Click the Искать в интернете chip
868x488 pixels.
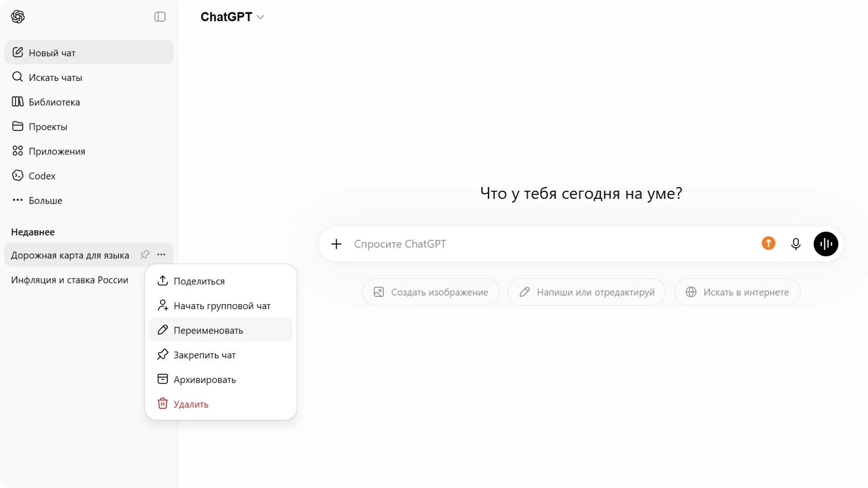click(x=737, y=292)
